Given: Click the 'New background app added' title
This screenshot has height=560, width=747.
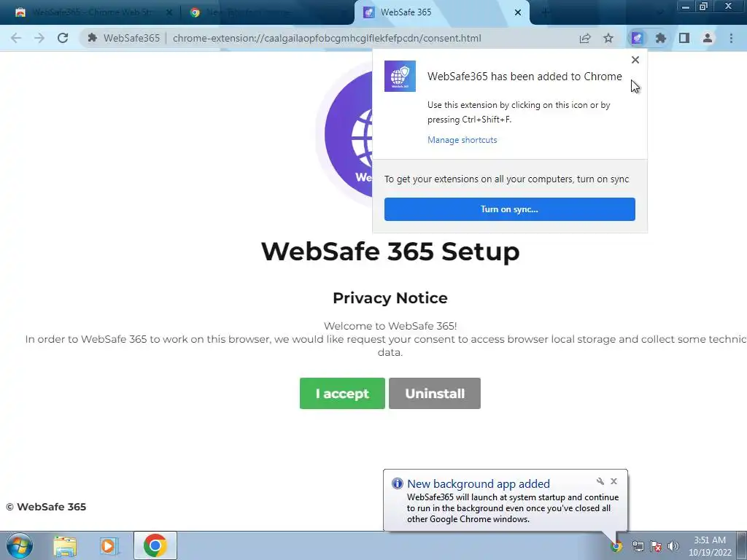Looking at the screenshot, I should [479, 484].
